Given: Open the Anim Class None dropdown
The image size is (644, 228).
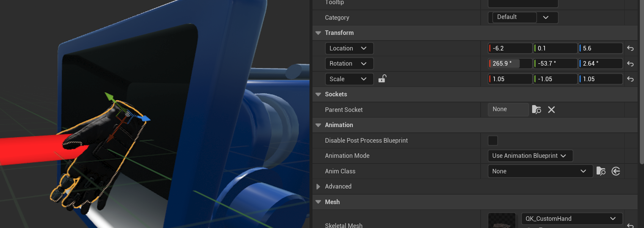Looking at the screenshot, I should [x=540, y=171].
